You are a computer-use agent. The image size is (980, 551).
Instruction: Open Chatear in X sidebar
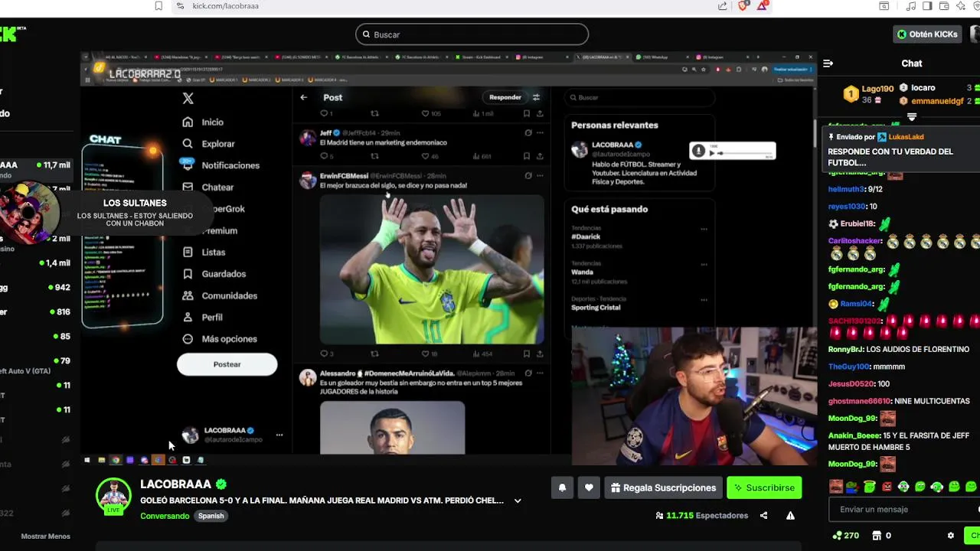[x=208, y=187]
